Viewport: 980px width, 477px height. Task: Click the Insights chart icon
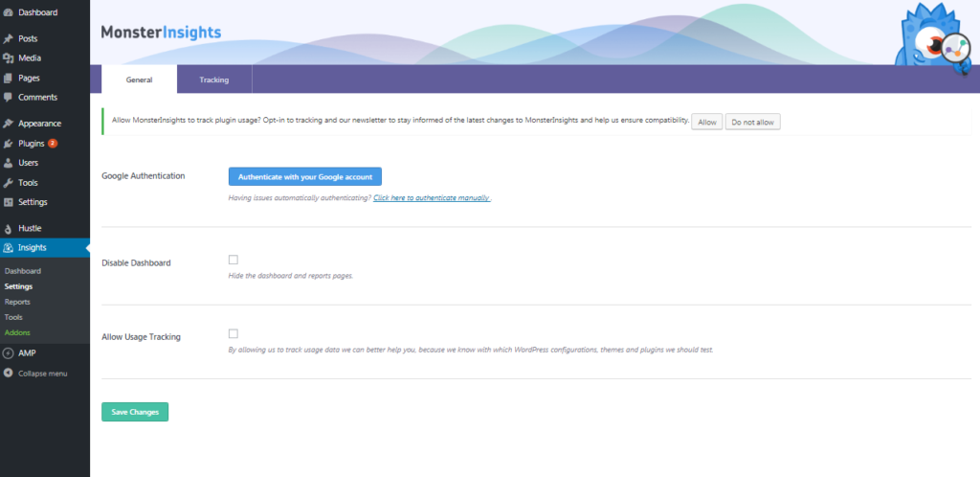tap(8, 248)
